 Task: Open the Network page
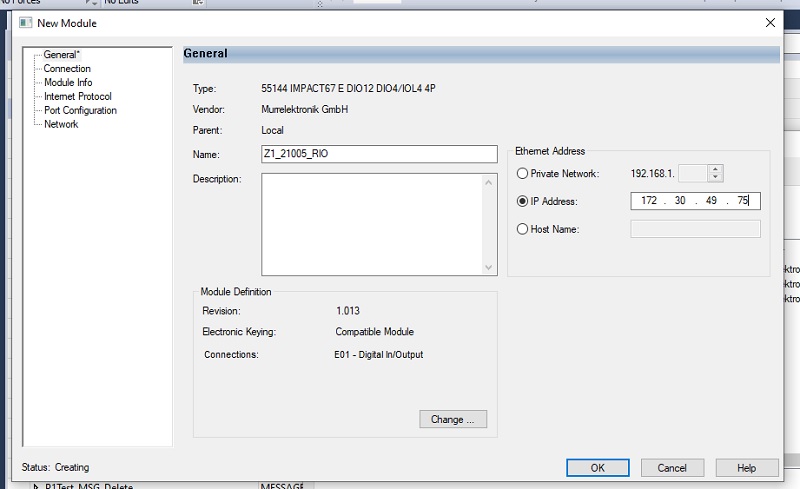(x=61, y=124)
